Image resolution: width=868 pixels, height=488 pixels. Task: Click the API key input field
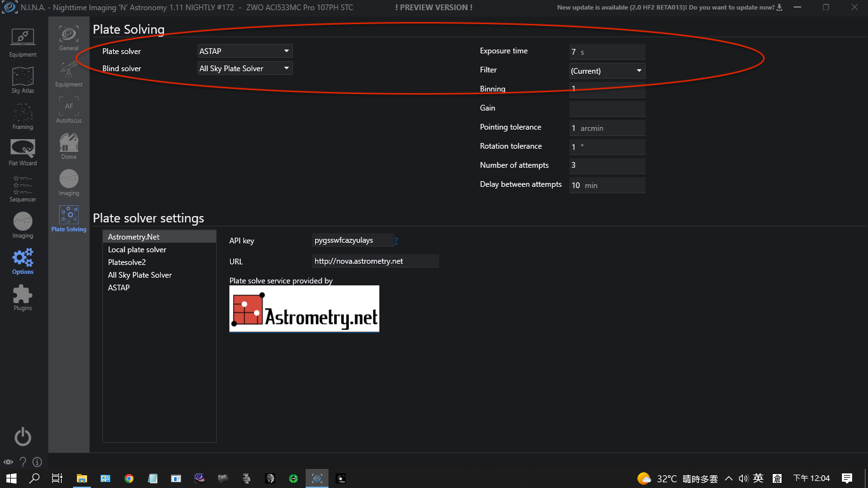pos(353,240)
